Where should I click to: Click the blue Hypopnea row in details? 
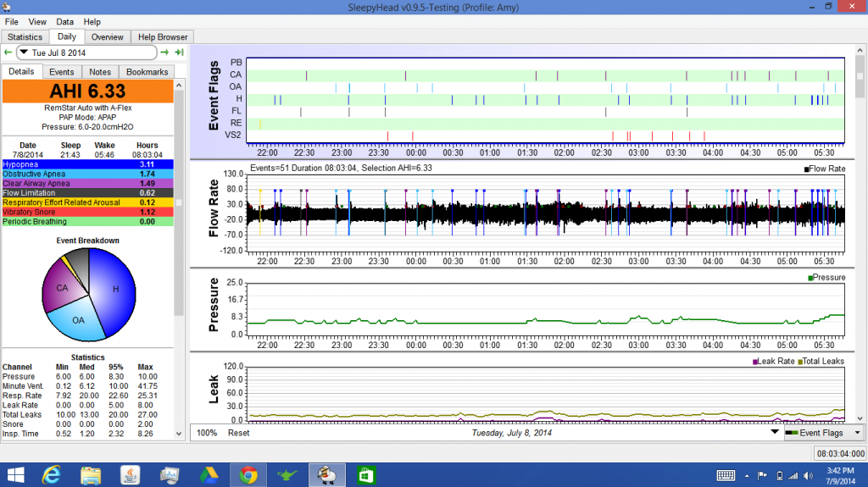86,163
